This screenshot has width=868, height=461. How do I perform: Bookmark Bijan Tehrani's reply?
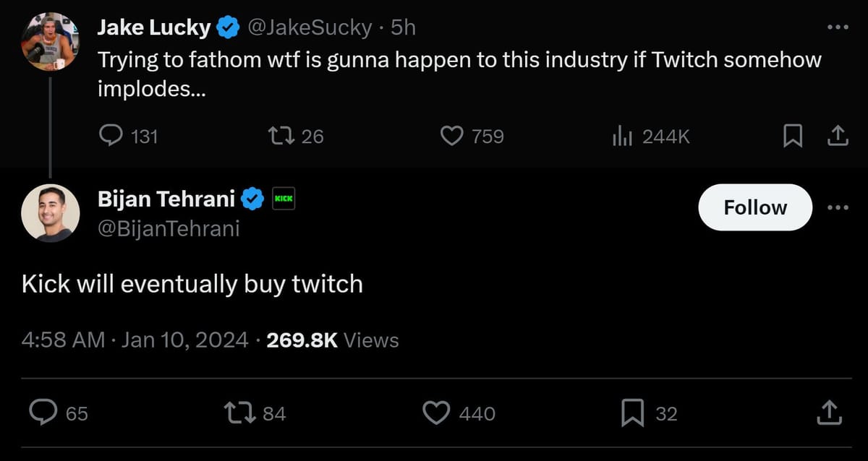click(633, 413)
